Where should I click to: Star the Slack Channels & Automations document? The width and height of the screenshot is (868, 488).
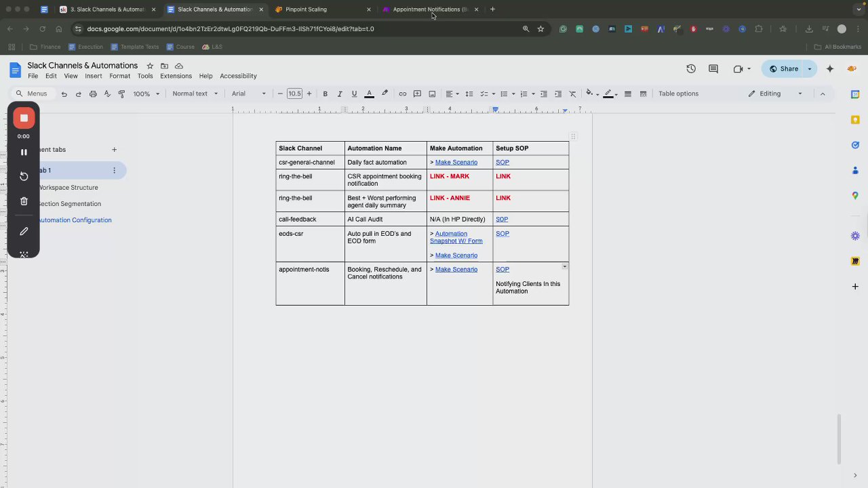click(x=150, y=66)
